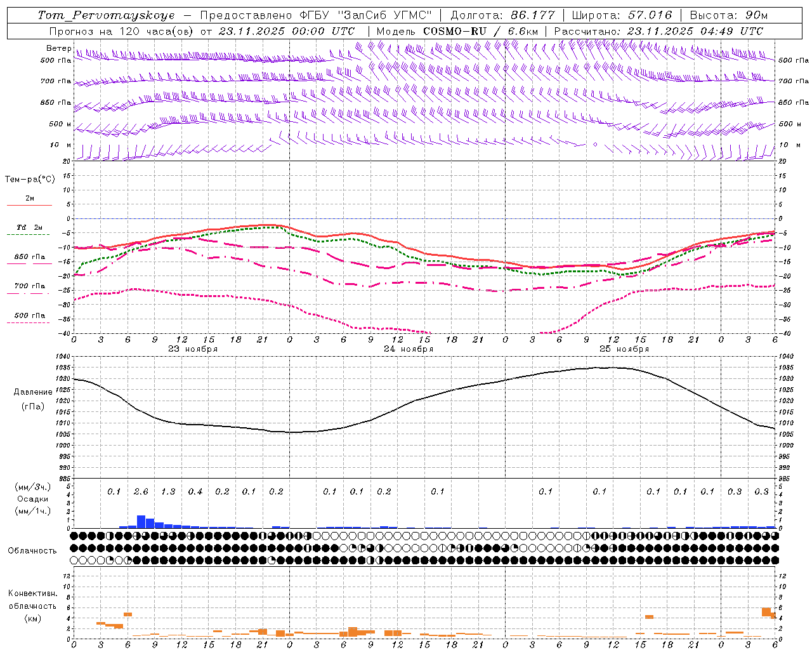Click the elevation text Высота: 90м

728,15
